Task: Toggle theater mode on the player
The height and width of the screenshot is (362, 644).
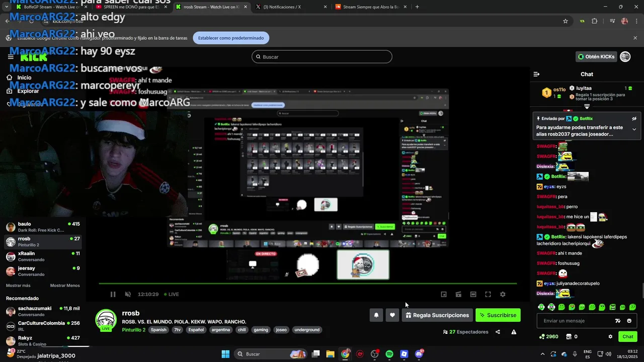Action: [473, 294]
